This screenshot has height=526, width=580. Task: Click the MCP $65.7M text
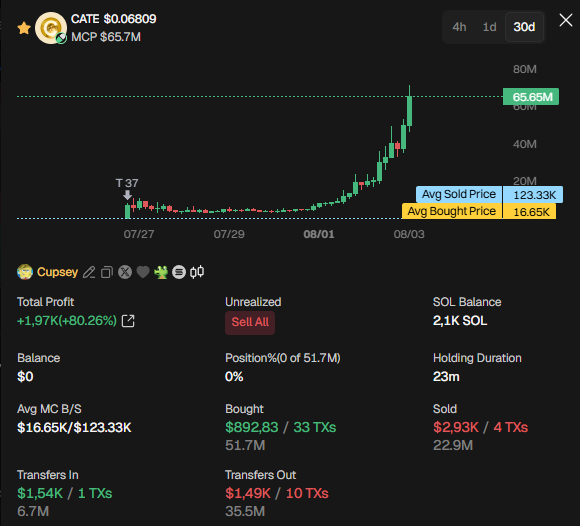[106, 37]
